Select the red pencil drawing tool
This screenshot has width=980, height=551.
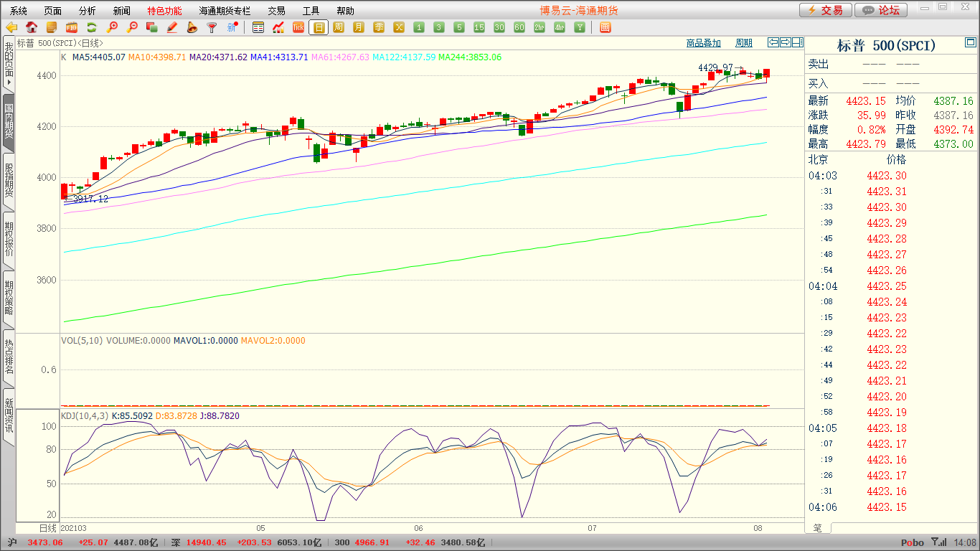click(x=172, y=27)
